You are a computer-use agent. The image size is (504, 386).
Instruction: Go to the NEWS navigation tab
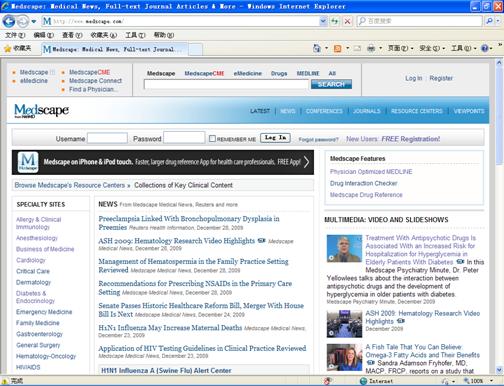(288, 111)
